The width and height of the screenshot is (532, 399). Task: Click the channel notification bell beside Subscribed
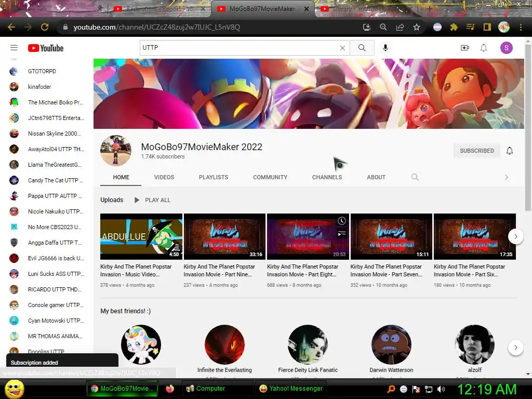coord(510,151)
